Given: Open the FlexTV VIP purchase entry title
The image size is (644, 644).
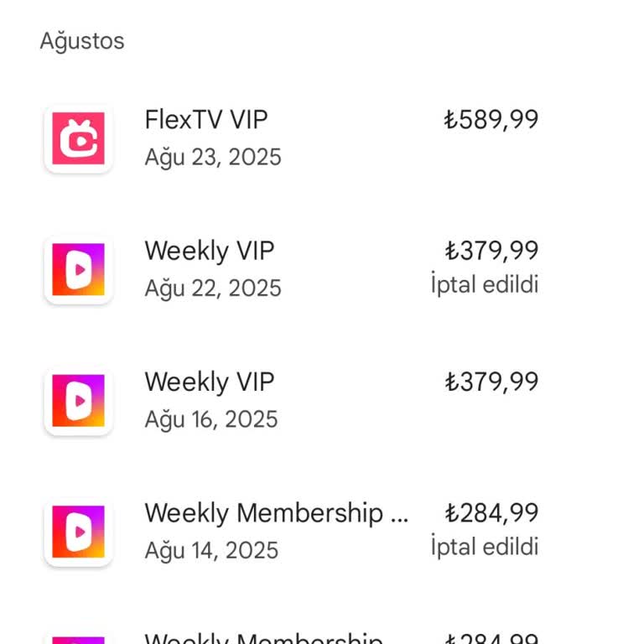Looking at the screenshot, I should pos(206,120).
